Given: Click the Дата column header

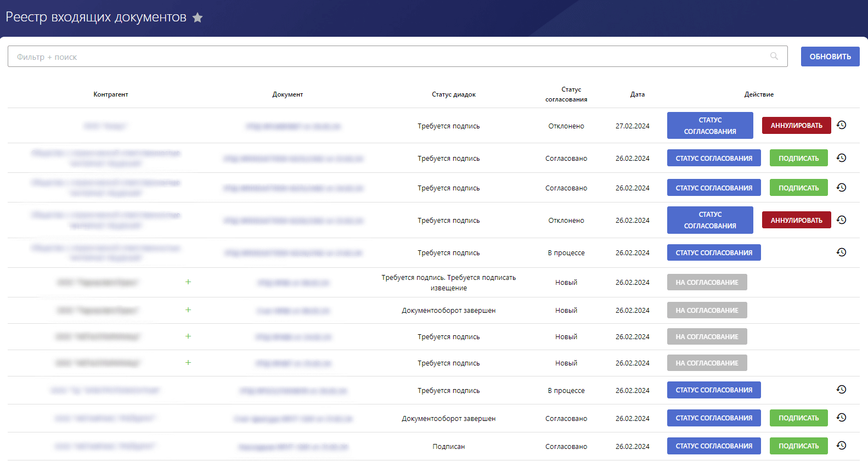Looking at the screenshot, I should [638, 94].
